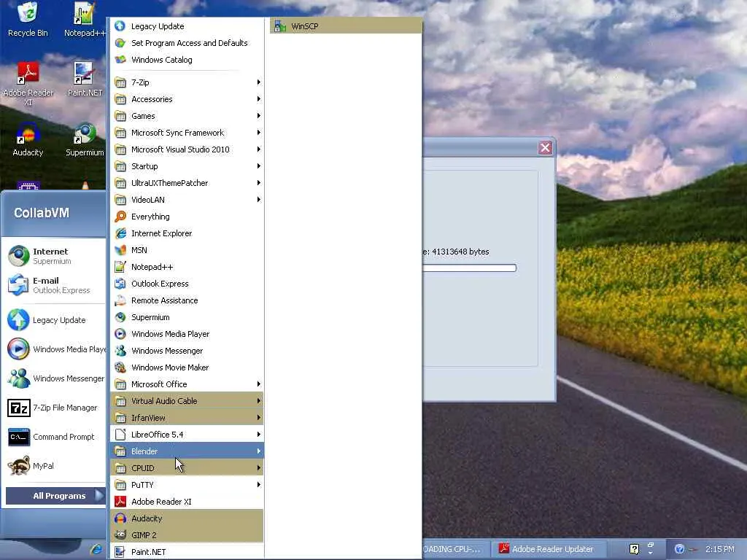The width and height of the screenshot is (747, 560).
Task: Click the 7-Zip File Manager icon
Action: click(18, 408)
